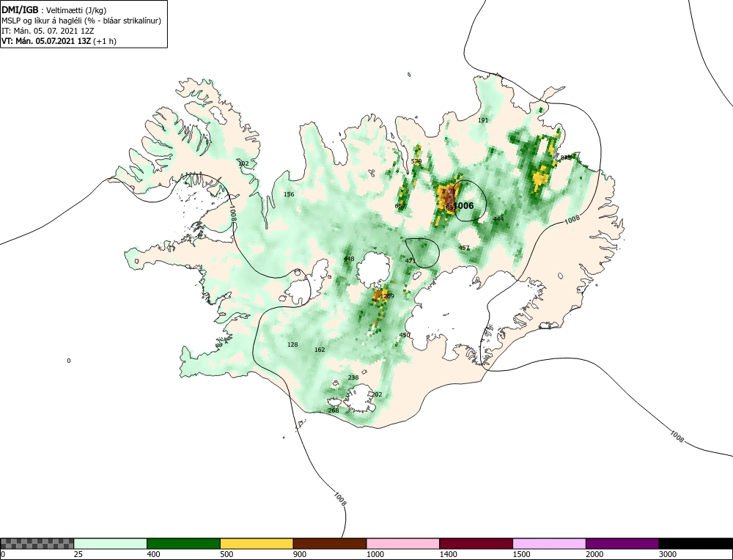
Task: Click the '471' value label
Action: pyautogui.click(x=410, y=261)
